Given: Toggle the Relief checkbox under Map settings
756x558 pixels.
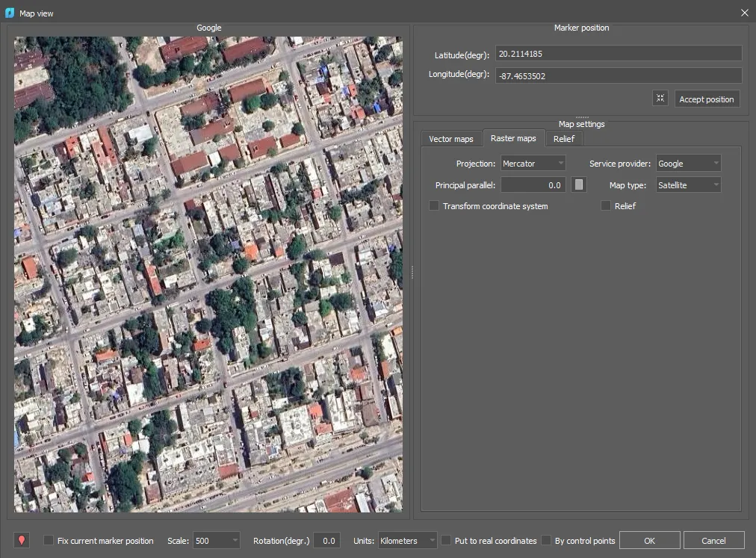Looking at the screenshot, I should 605,206.
